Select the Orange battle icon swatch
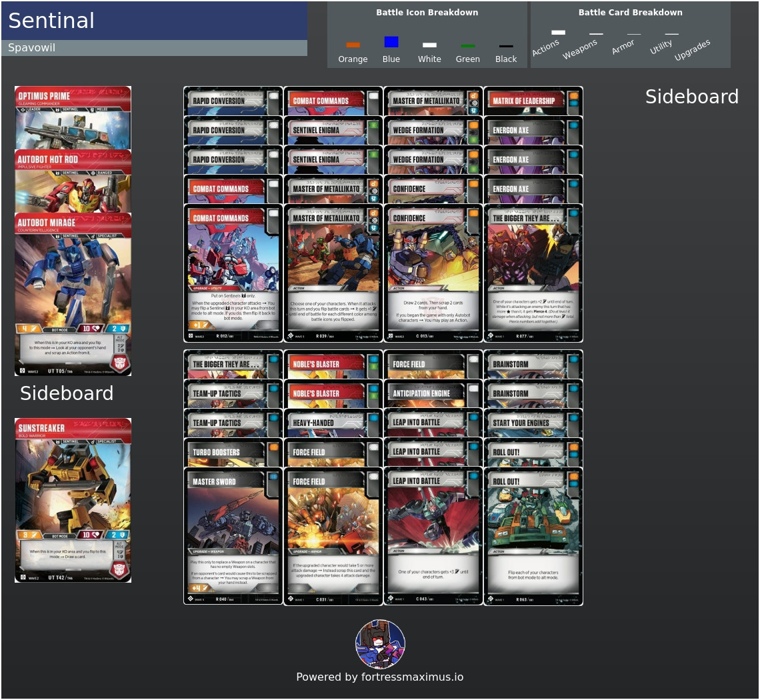This screenshot has height=700, width=760. pyautogui.click(x=353, y=45)
